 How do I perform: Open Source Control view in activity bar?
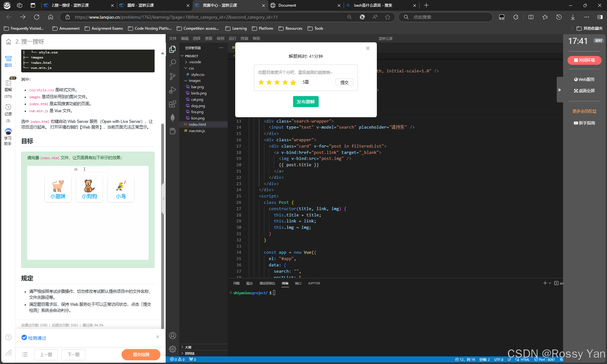pos(173,76)
